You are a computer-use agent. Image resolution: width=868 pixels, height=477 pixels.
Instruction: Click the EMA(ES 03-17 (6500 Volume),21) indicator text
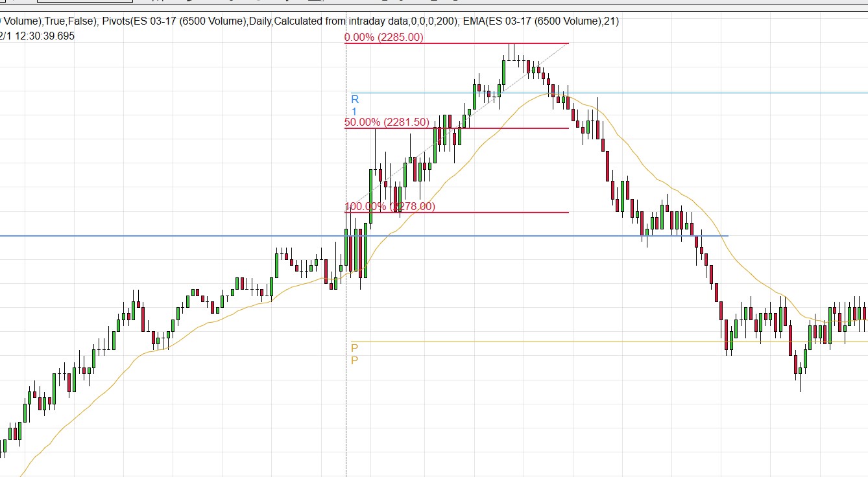click(541, 21)
